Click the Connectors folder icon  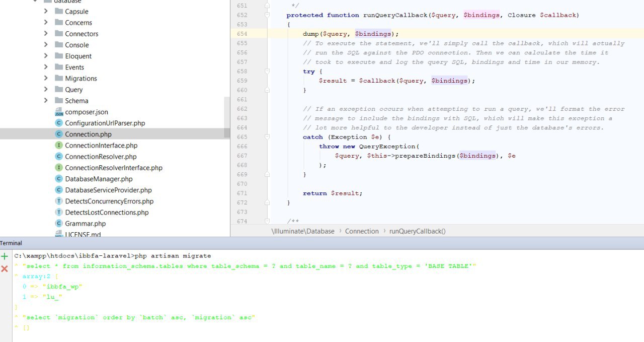pos(59,33)
